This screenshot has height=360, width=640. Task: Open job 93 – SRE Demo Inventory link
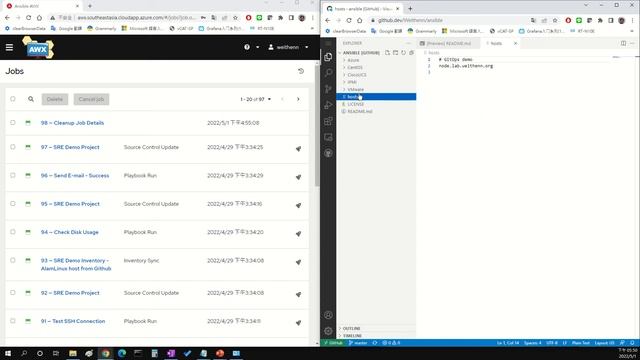click(76, 264)
